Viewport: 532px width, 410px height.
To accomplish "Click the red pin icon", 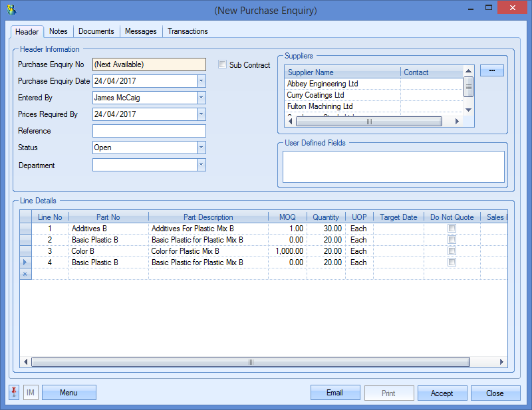I will click(14, 393).
